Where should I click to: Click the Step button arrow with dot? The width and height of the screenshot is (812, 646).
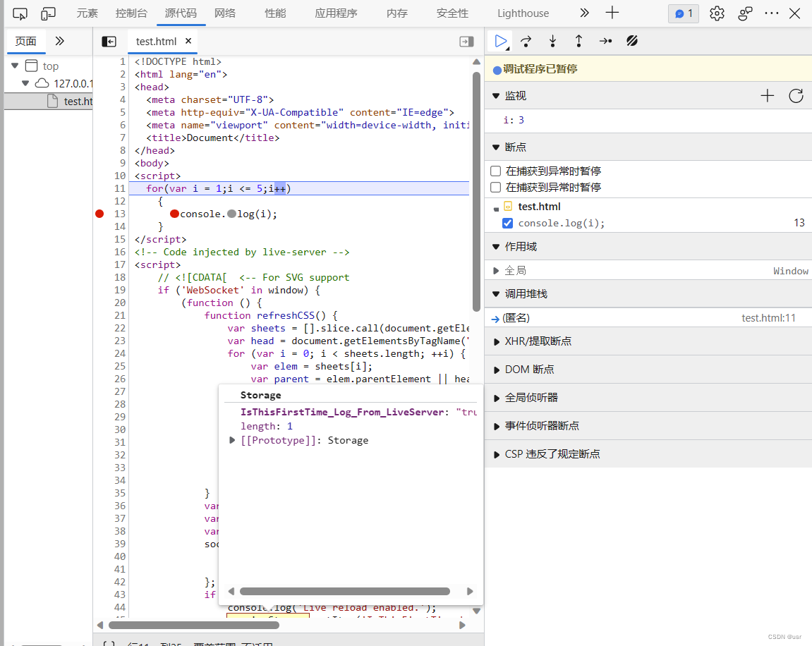coord(605,41)
